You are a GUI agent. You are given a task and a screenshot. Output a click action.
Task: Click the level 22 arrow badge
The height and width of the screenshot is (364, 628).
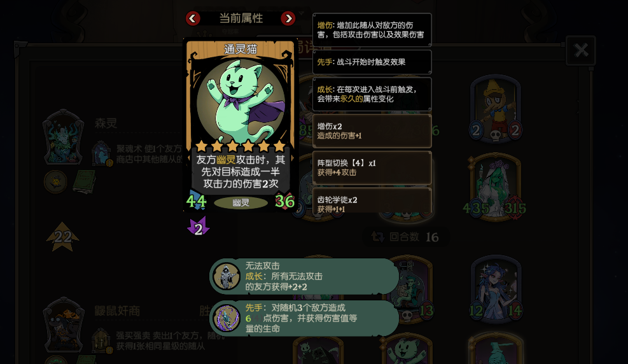(62, 237)
